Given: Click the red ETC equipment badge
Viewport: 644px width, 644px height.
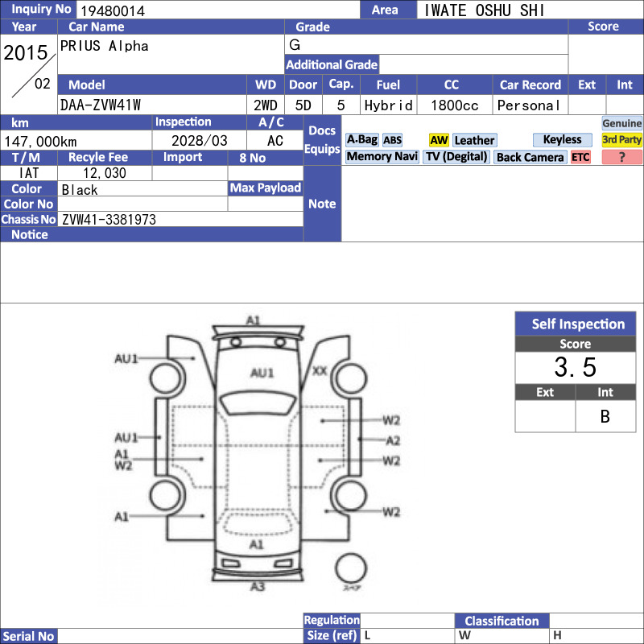Looking at the screenshot, I should click(580, 157).
